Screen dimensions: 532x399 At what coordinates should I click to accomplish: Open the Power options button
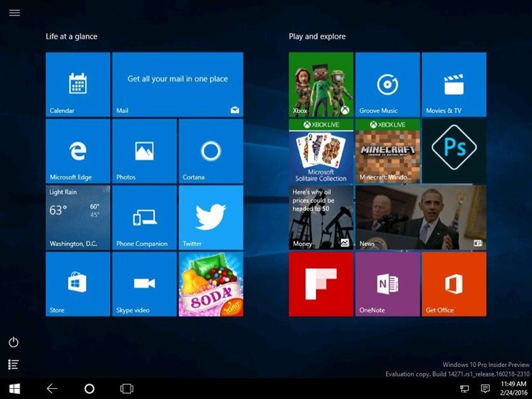tap(13, 342)
